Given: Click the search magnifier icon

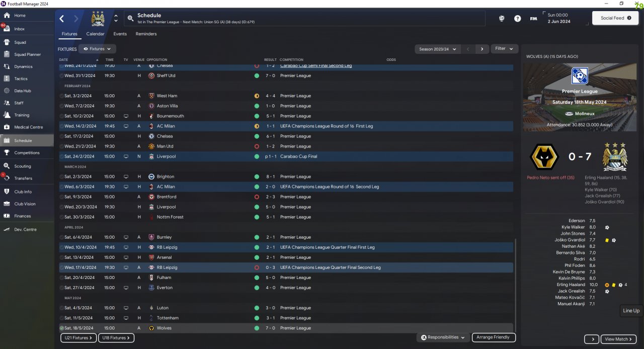Looking at the screenshot, I should click(131, 19).
